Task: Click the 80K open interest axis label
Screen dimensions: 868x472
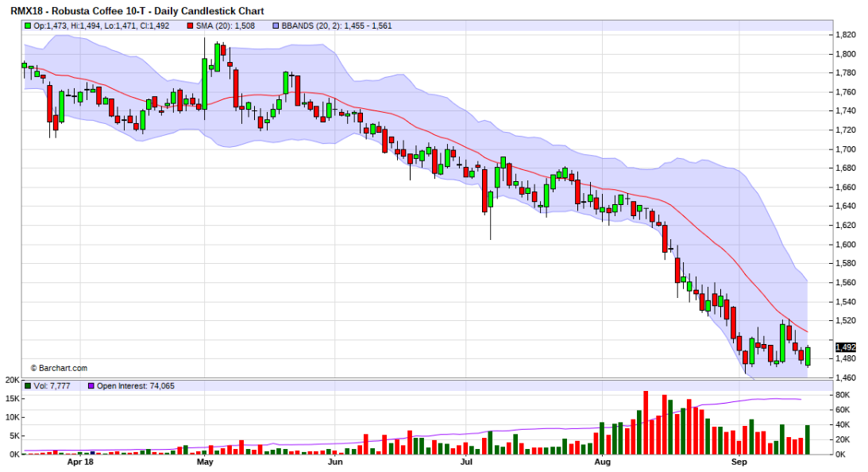Action: tap(843, 395)
